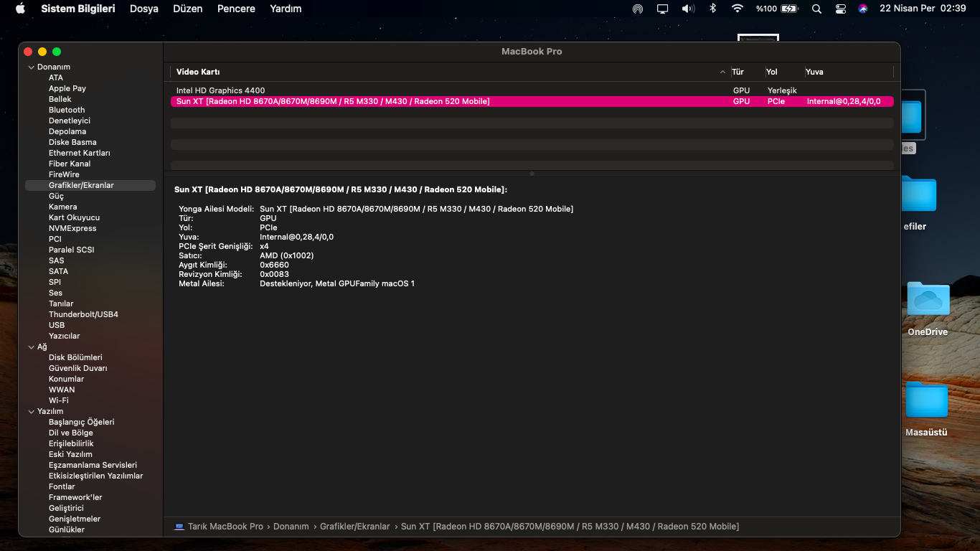The height and width of the screenshot is (551, 980).
Task: Open the Bluetooth menu bar icon
Action: point(712,9)
